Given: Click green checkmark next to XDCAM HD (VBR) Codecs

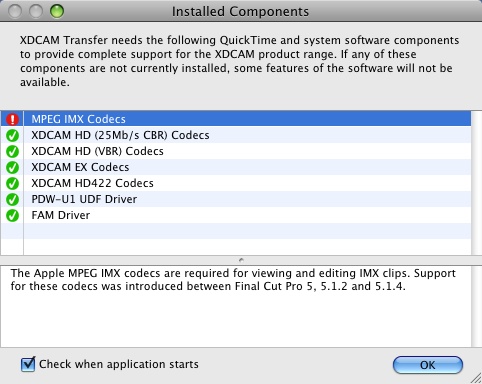Looking at the screenshot, I should [x=12, y=151].
